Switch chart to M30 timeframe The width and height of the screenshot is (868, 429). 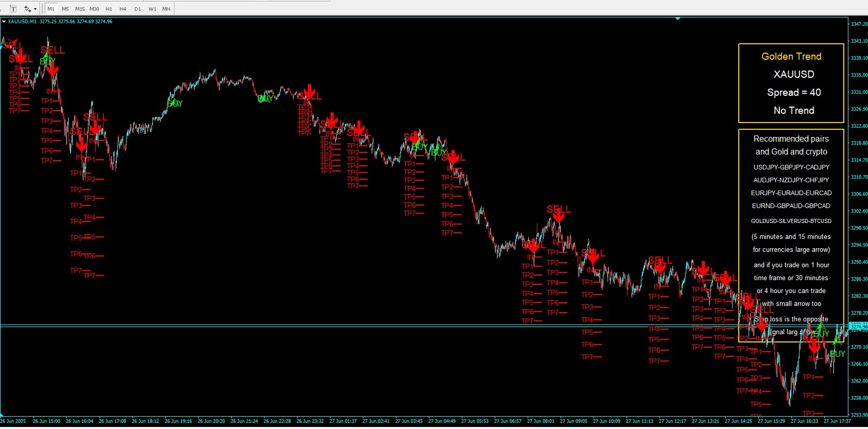(94, 9)
